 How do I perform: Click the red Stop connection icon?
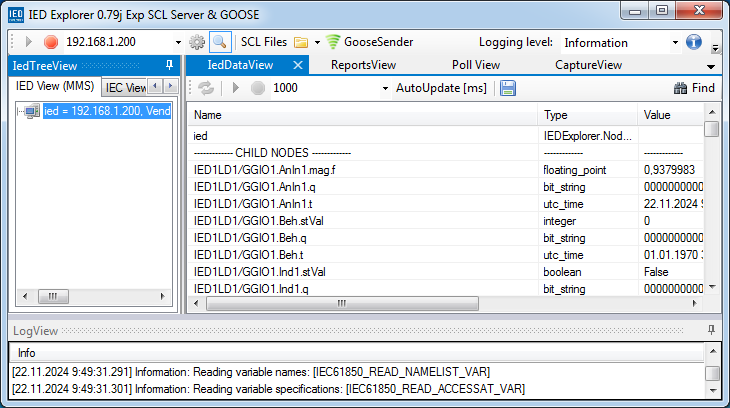tap(51, 42)
